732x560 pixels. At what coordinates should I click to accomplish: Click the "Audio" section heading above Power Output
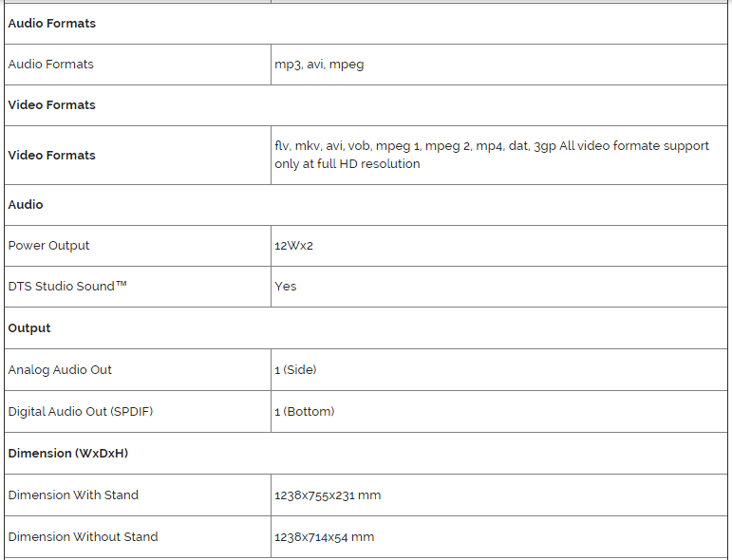[x=26, y=205]
